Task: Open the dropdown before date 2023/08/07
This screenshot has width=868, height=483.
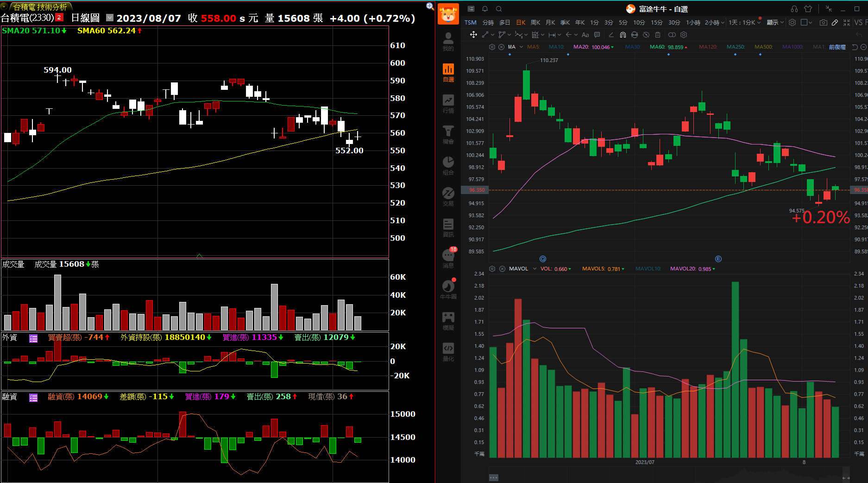Action: tap(110, 18)
